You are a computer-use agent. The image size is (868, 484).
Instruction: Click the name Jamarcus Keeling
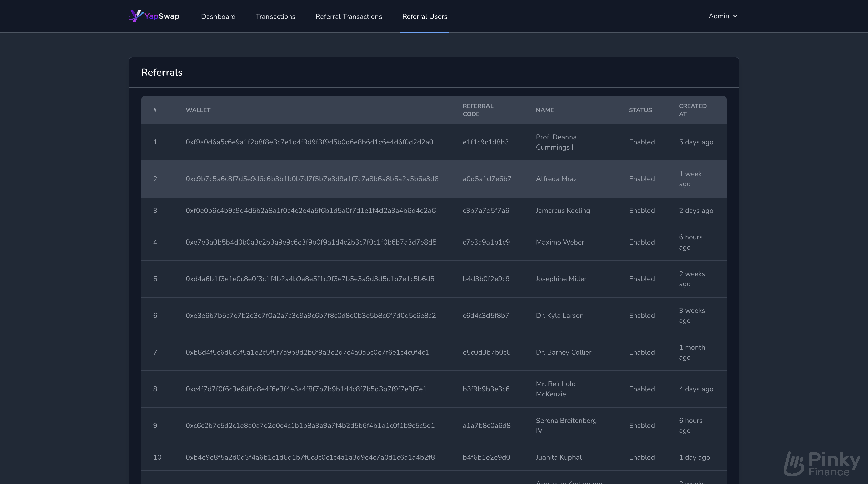point(563,210)
